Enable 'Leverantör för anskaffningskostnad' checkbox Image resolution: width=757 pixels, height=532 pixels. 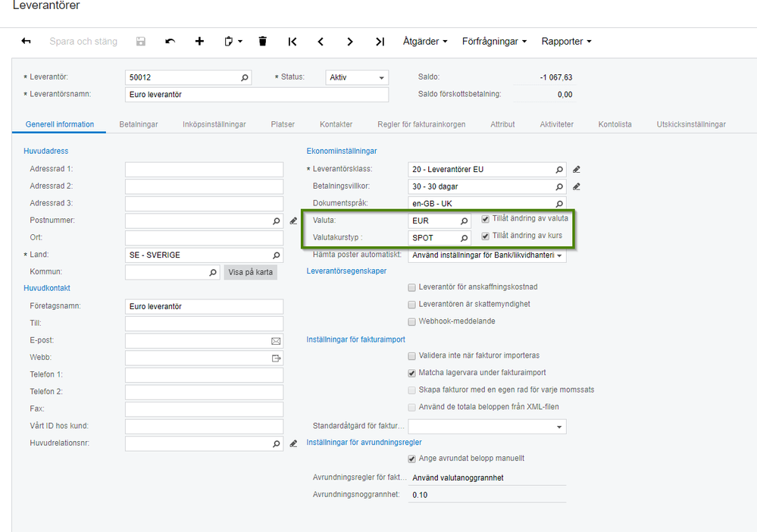(x=411, y=287)
